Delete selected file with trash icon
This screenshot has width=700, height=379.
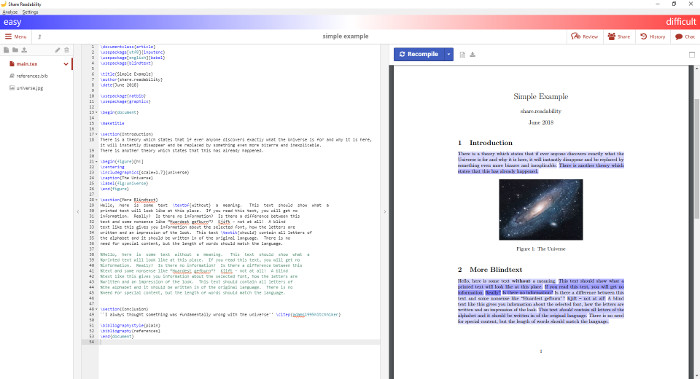[x=67, y=50]
